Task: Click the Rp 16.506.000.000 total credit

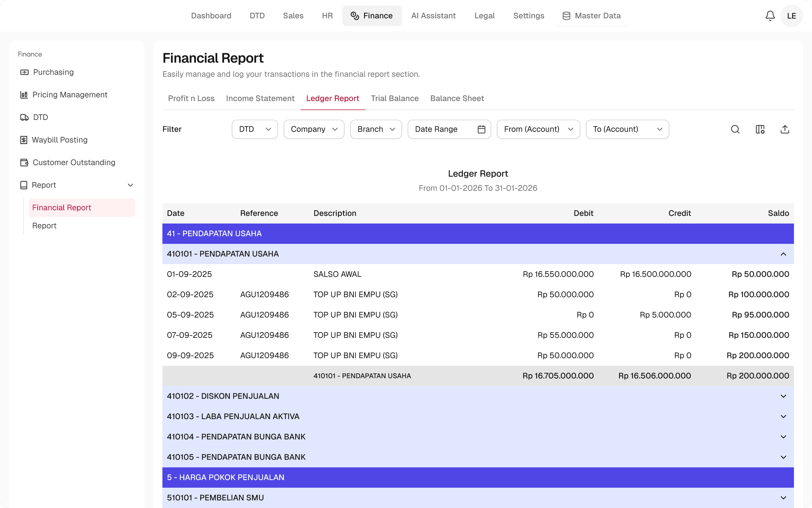Action: [654, 376]
